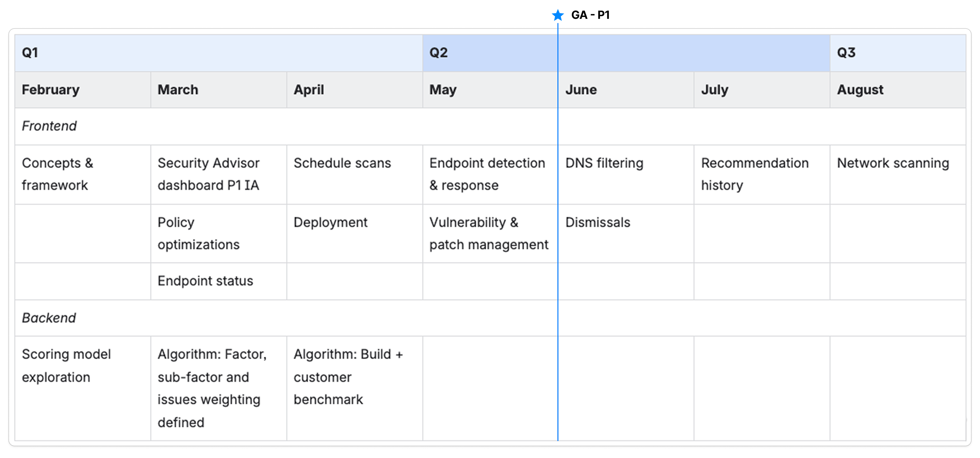Click the June month column header
Image resolution: width=980 pixels, height=458 pixels.
coord(580,90)
